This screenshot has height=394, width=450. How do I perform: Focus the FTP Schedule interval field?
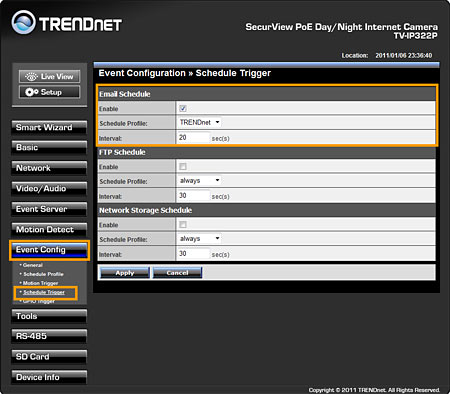click(194, 195)
